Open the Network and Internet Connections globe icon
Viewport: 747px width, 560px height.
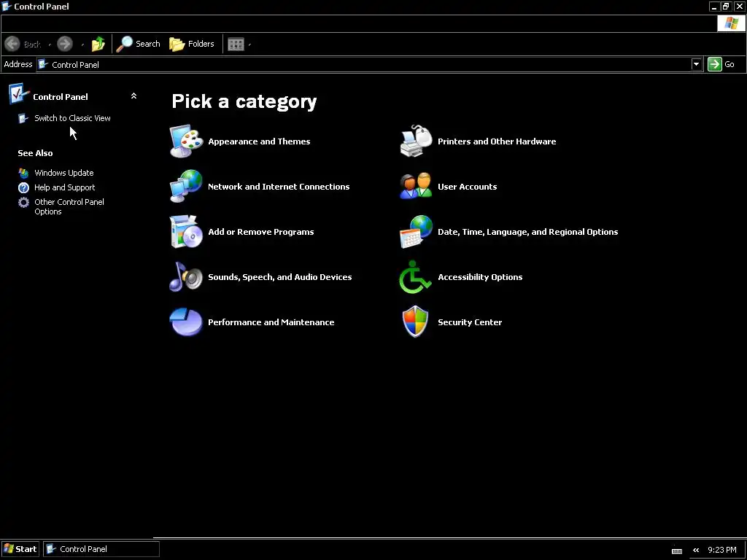tap(186, 186)
